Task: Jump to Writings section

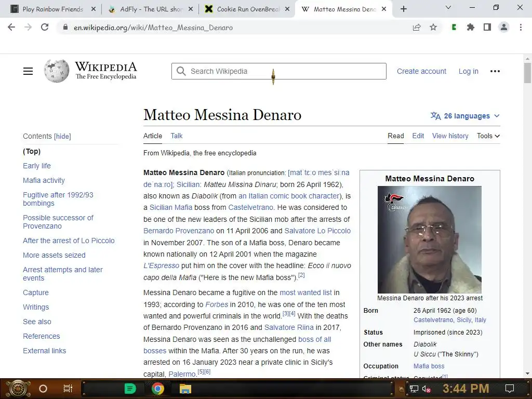Action: (x=36, y=307)
